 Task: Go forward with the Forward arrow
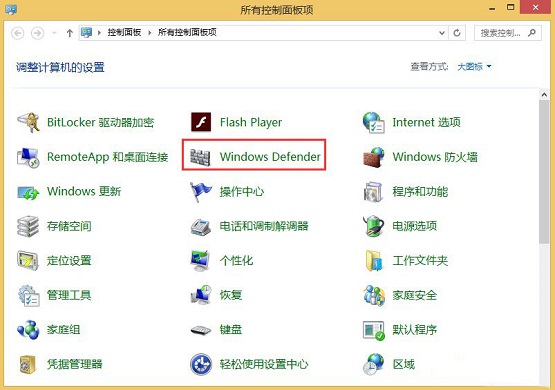point(38,33)
